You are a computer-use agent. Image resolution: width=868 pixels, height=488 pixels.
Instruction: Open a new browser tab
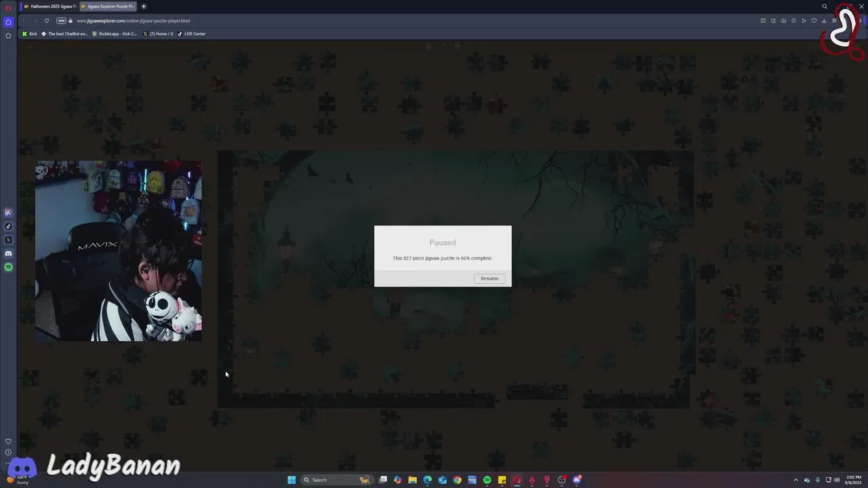[x=144, y=6]
